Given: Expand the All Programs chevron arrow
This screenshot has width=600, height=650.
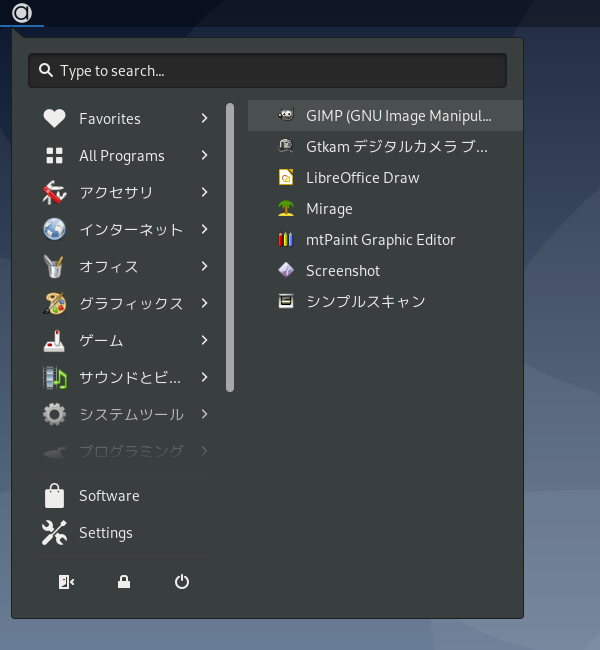Looking at the screenshot, I should point(204,155).
